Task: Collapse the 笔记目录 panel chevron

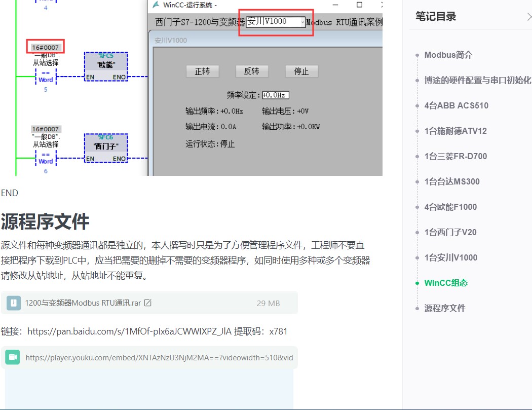Action: 529,17
